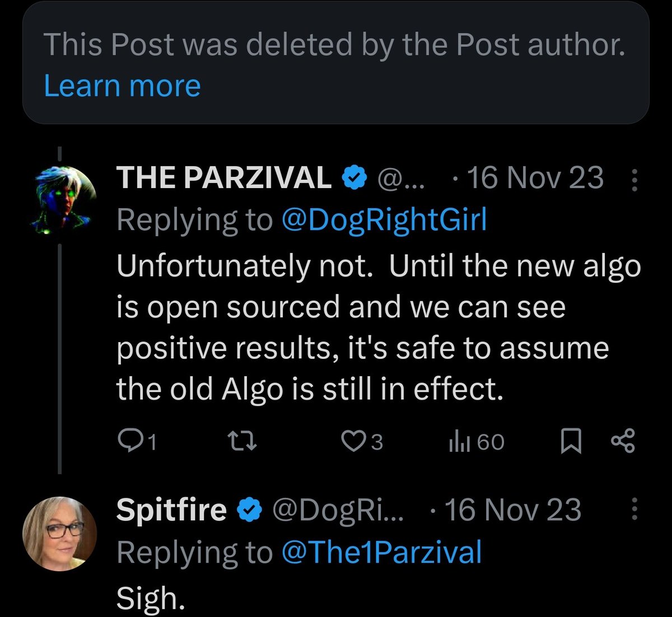Click the 16 Nov 23 timestamp on PARZIVAL's post
The image size is (672, 617).
coord(534,179)
